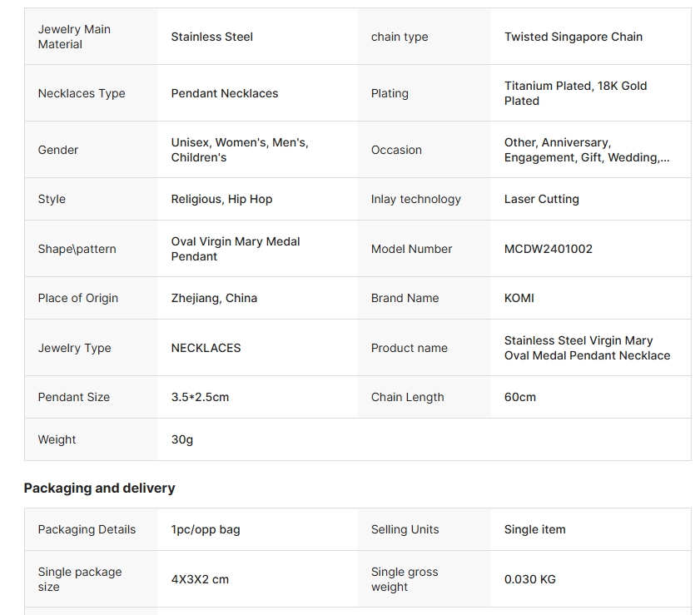700x615 pixels.
Task: Select the Model Number MCDW2401002 value
Action: point(549,249)
